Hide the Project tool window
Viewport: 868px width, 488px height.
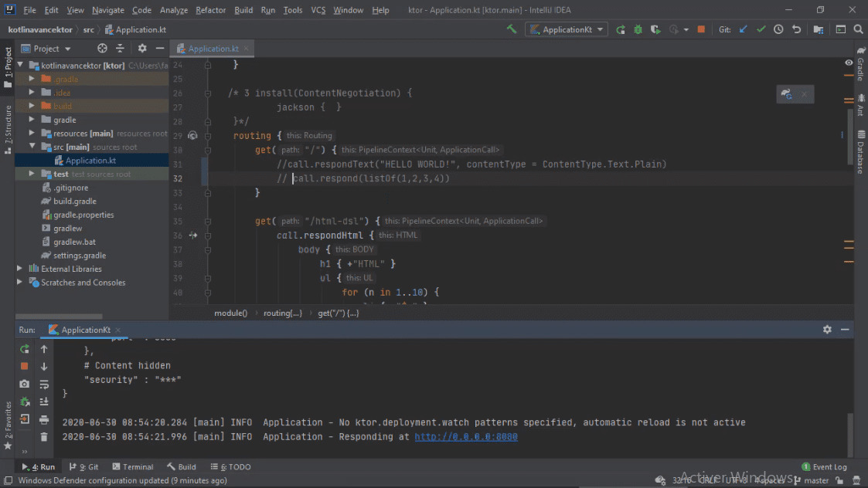pos(160,49)
